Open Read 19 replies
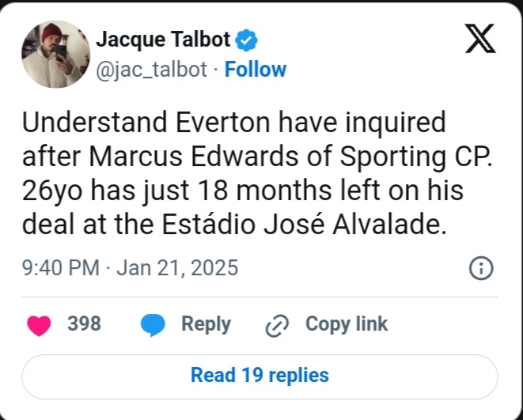Viewport: 523px width, 420px height. click(x=260, y=375)
